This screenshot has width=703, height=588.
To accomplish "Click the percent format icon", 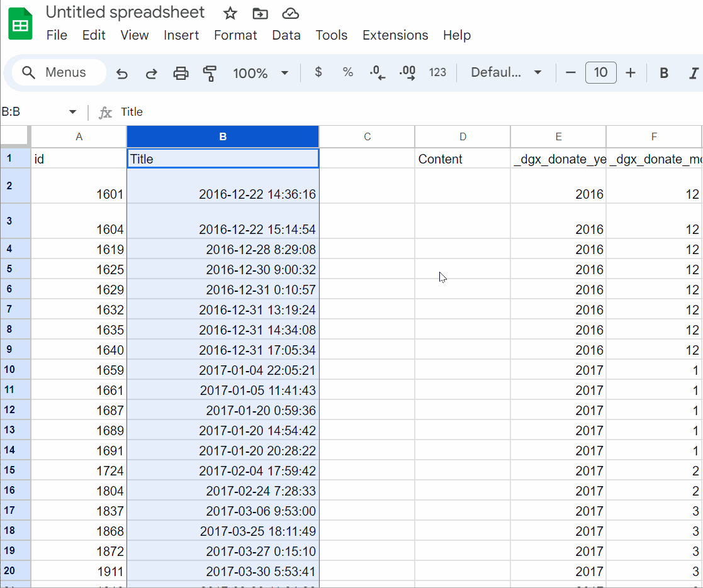I will (x=348, y=72).
